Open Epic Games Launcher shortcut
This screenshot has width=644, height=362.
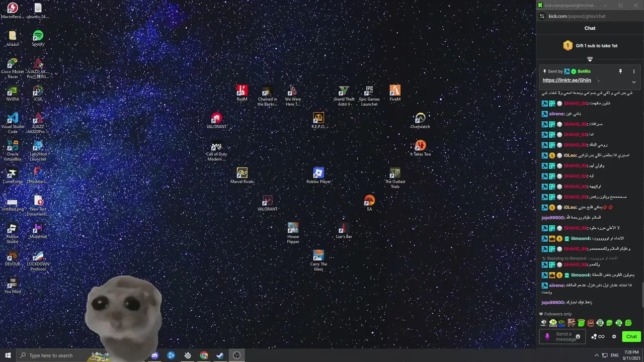[x=369, y=96]
